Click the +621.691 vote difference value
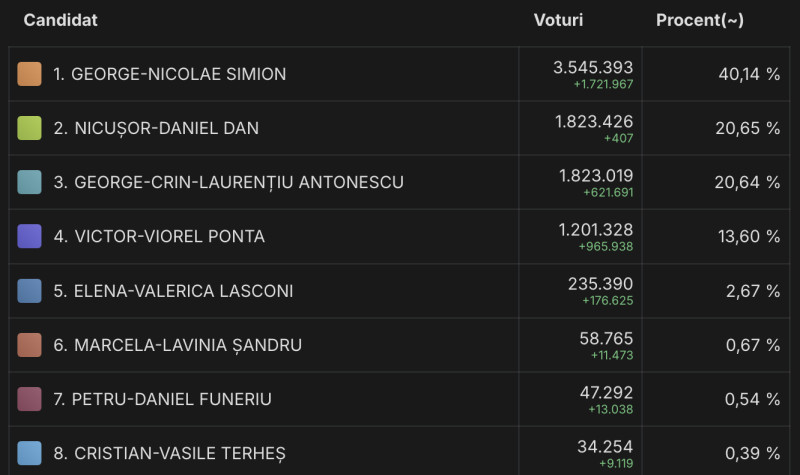This screenshot has height=475, width=800. click(x=606, y=192)
